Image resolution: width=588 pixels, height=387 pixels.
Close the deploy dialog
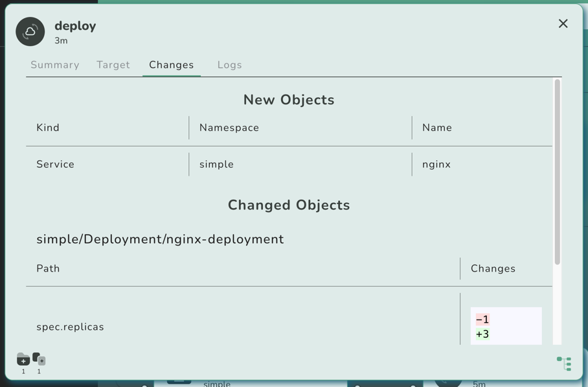563,24
